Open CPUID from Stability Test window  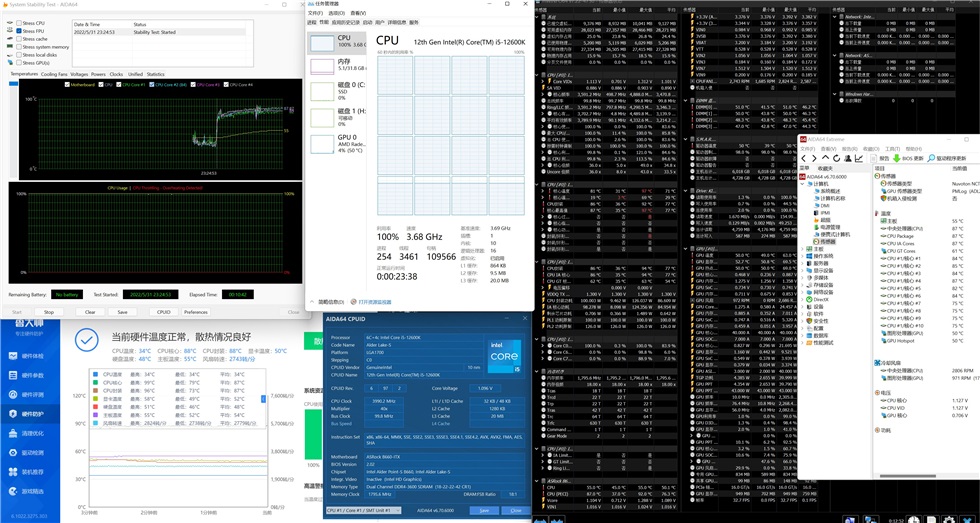click(164, 312)
